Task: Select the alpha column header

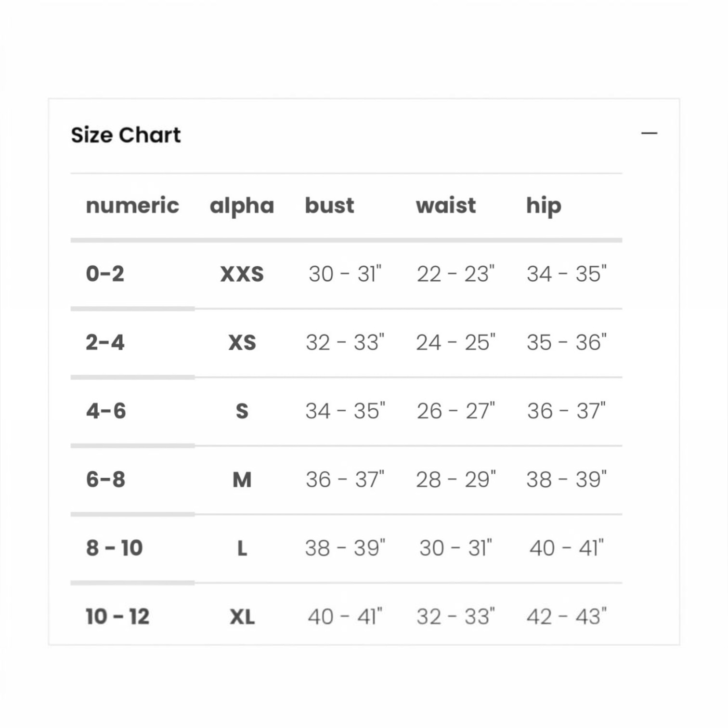Action: coord(242,206)
